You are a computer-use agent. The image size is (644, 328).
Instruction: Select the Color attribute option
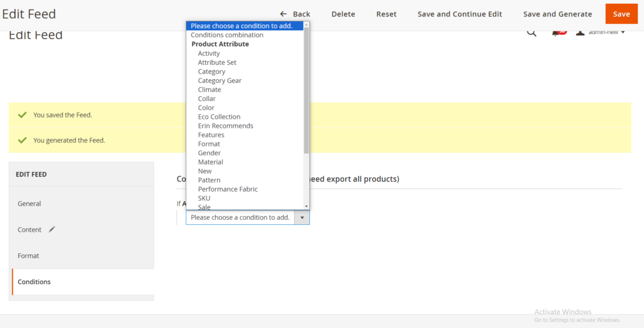[x=206, y=108]
